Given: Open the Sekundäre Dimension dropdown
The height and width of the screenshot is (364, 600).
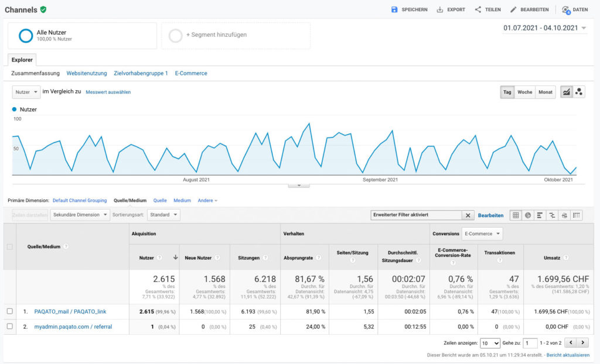Looking at the screenshot, I should point(80,215).
